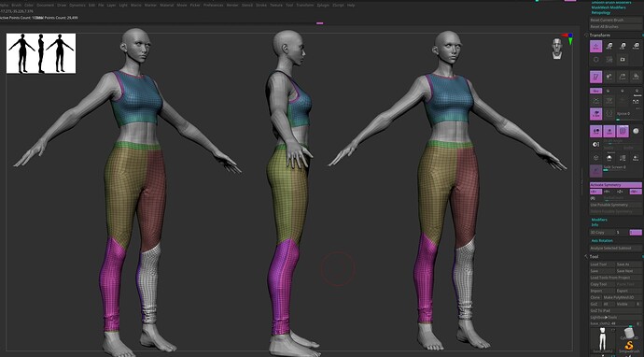Image resolution: width=644 pixels, height=357 pixels.
Task: Click Analyze Selected Subtool button
Action: (615, 248)
